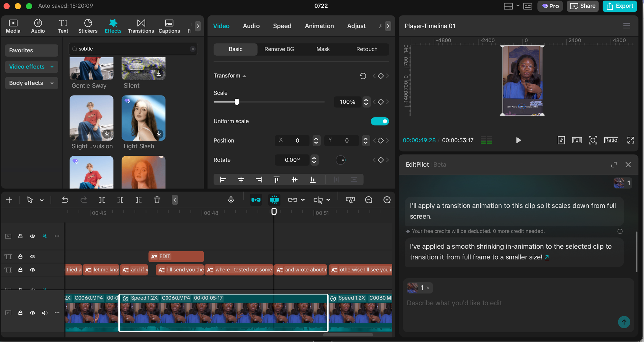This screenshot has height=342, width=644.
Task: Show more tabs in the media toolbar
Action: [x=198, y=26]
